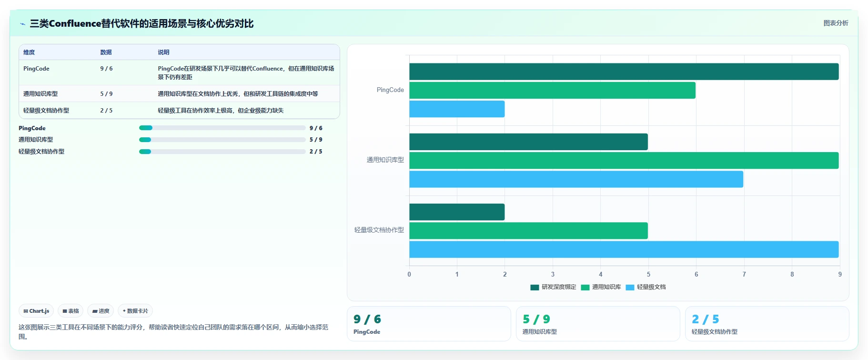The image size is (868, 360).
Task: Click the dark green PingCode bar reaching 9
Action: tap(624, 72)
